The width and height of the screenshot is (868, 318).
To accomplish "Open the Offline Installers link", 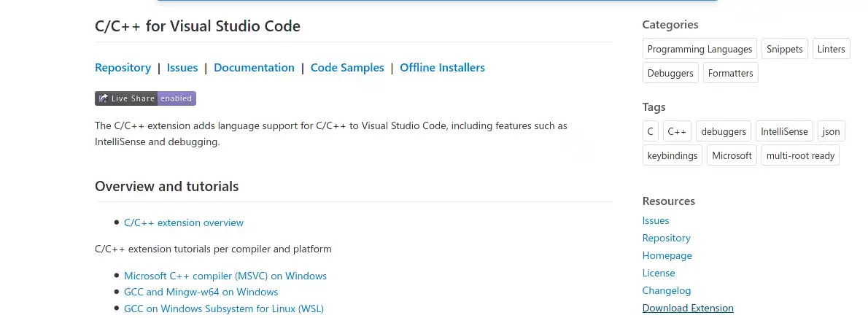I will click(x=442, y=68).
